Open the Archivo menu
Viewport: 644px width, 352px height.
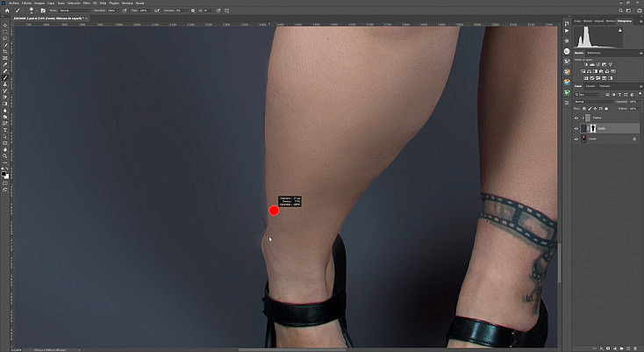click(14, 3)
